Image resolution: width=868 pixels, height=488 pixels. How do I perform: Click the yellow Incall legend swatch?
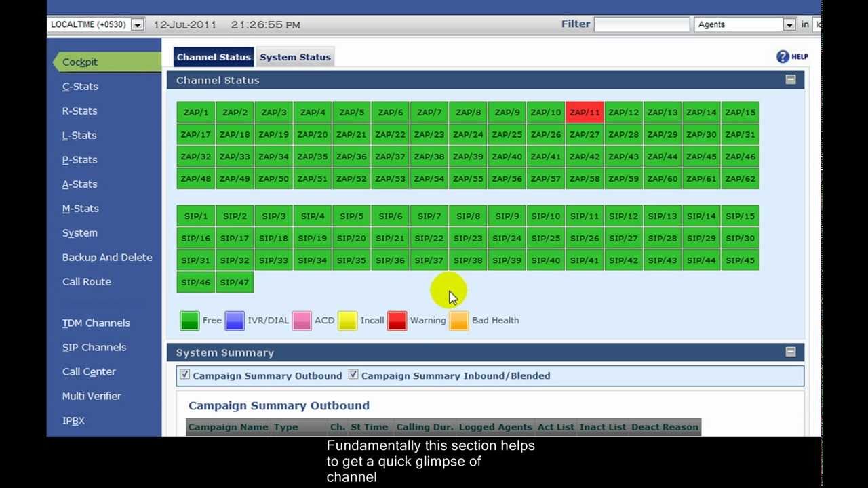click(x=347, y=321)
